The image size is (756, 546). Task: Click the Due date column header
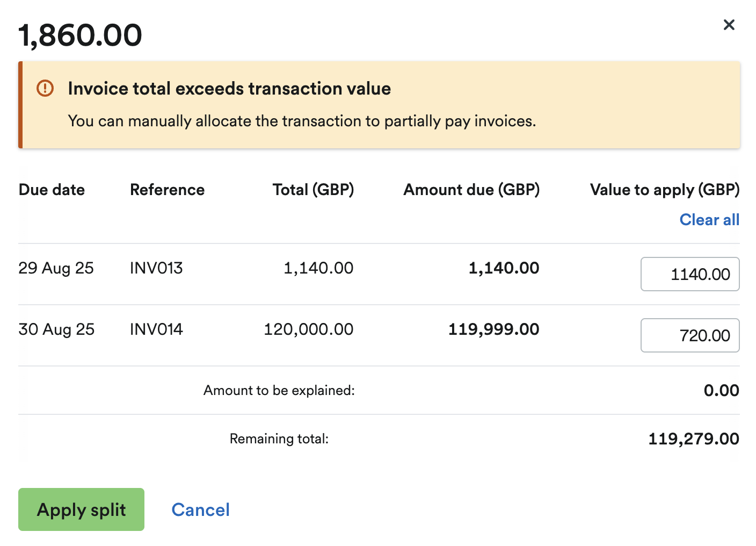coord(52,190)
